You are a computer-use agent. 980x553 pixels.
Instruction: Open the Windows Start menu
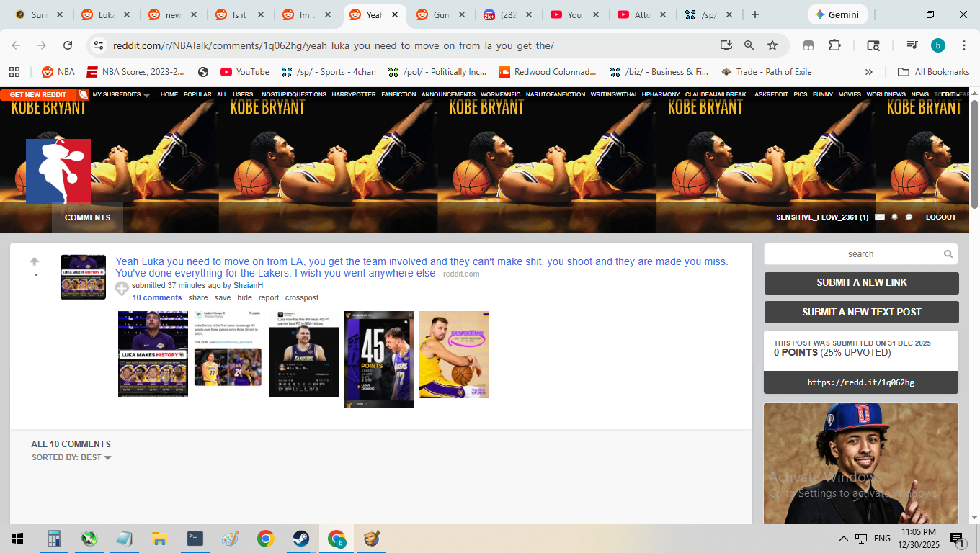(17, 539)
